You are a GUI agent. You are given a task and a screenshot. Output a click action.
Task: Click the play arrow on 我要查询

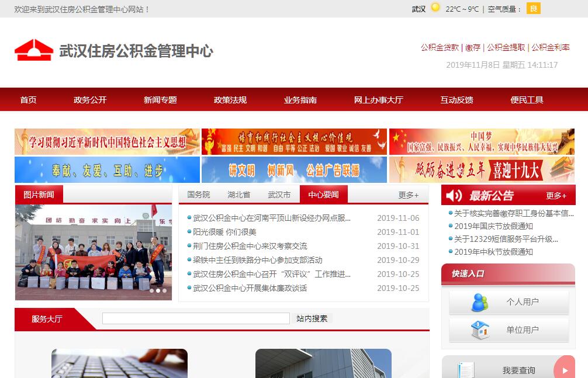click(x=565, y=370)
